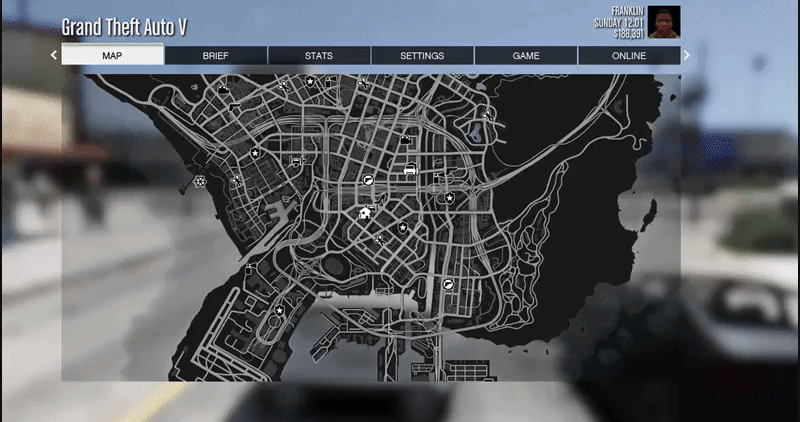Select the police badge icon below the STATS tab
800x422 pixels.
(310, 81)
